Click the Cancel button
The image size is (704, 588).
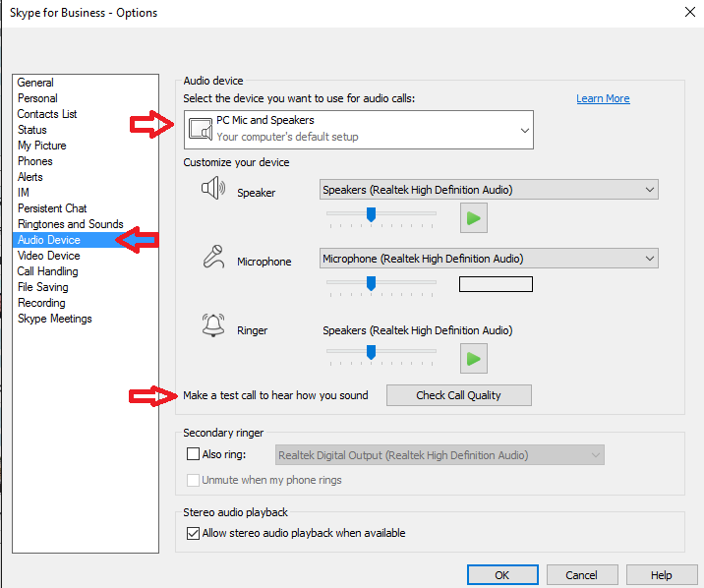click(582, 575)
